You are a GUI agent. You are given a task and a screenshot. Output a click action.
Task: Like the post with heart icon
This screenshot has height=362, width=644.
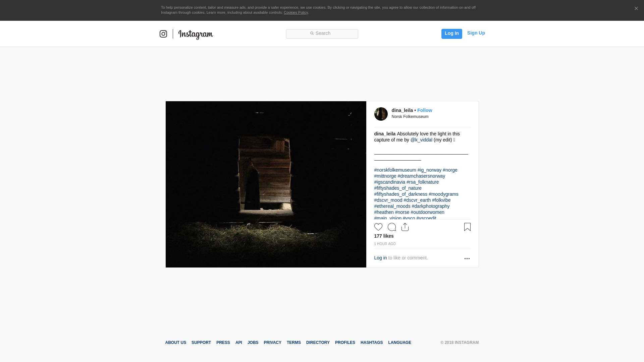[x=378, y=227]
